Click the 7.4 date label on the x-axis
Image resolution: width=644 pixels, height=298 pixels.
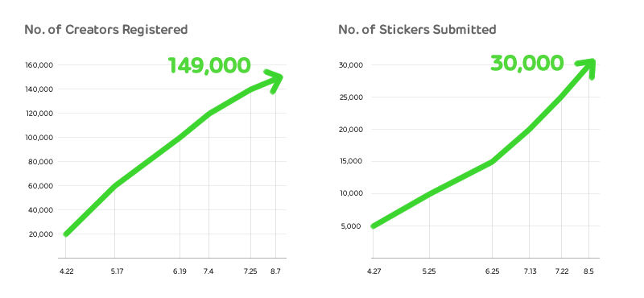208,271
